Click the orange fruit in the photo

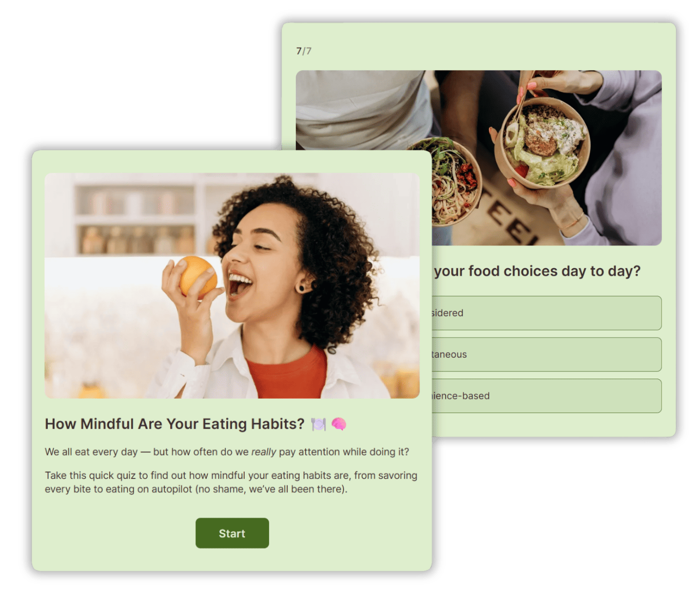coord(197,277)
